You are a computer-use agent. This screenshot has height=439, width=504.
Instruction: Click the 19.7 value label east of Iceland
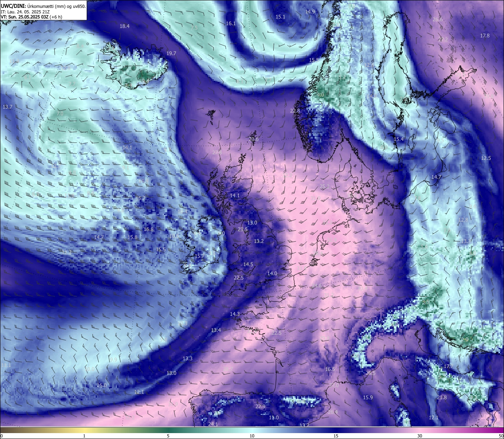(171, 53)
